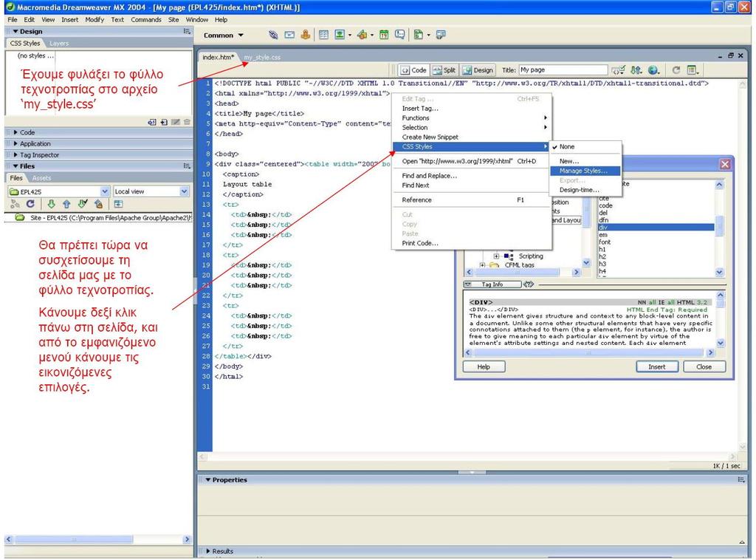Refresh the Files panel list
The height and width of the screenshot is (560, 756).
pos(30,204)
